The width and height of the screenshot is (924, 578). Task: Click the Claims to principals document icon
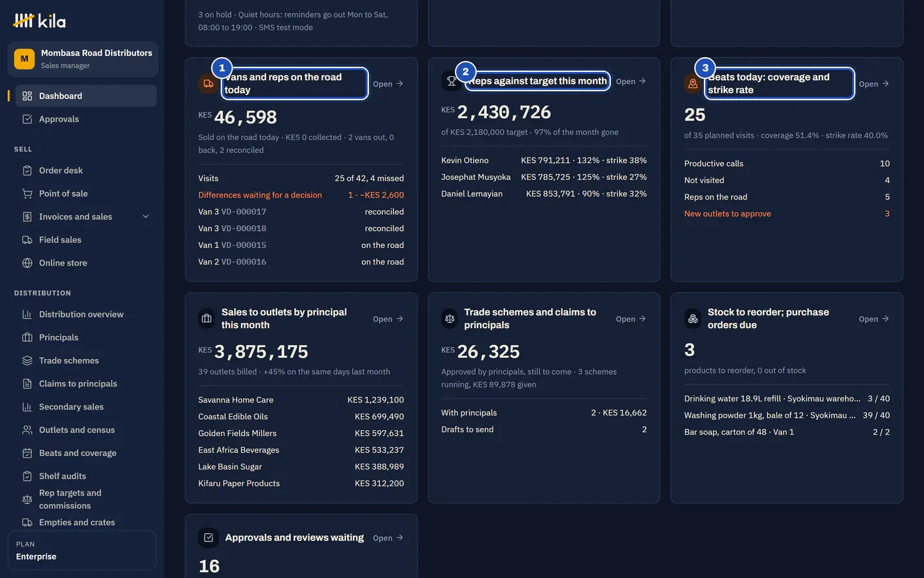[27, 383]
